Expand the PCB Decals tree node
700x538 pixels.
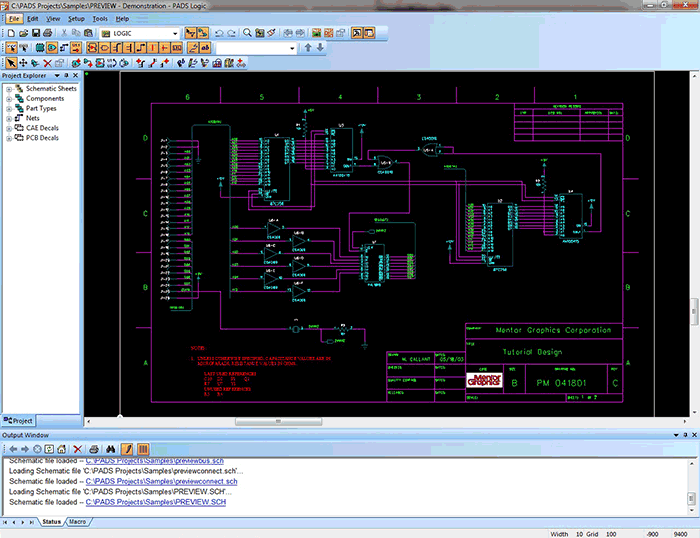(8, 138)
